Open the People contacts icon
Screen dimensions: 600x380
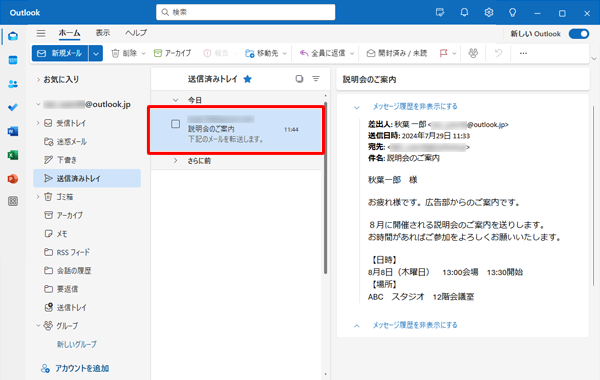pyautogui.click(x=13, y=84)
